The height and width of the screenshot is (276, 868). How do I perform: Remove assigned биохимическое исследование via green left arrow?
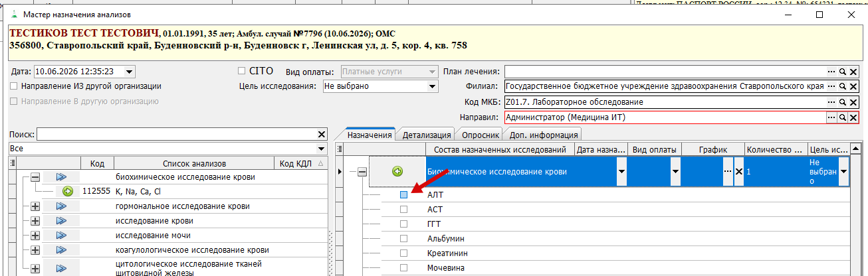[x=397, y=172]
